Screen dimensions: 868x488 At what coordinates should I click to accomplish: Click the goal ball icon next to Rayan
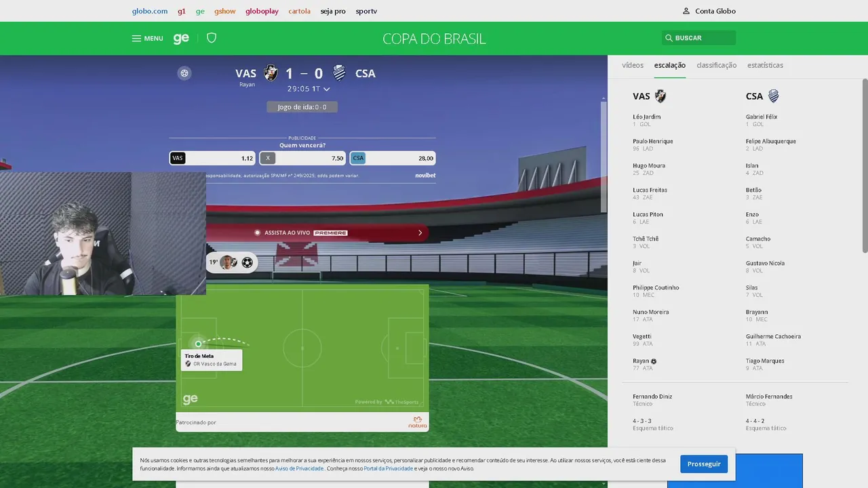coord(654,361)
